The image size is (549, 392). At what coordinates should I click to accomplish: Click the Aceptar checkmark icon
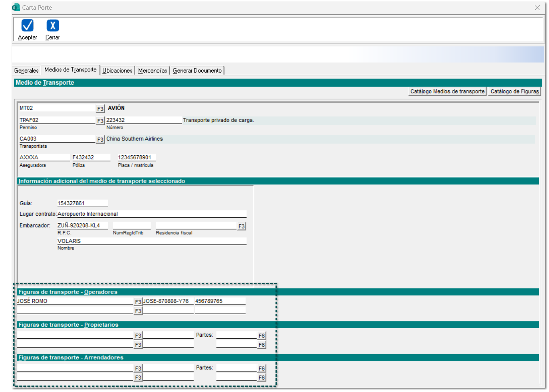tap(27, 26)
